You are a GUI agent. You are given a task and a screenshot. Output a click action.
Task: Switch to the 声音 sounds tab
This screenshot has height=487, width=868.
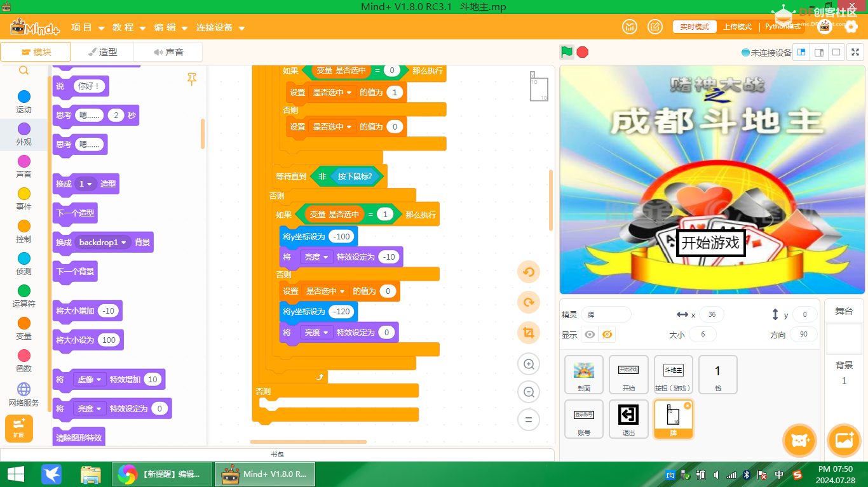(168, 52)
